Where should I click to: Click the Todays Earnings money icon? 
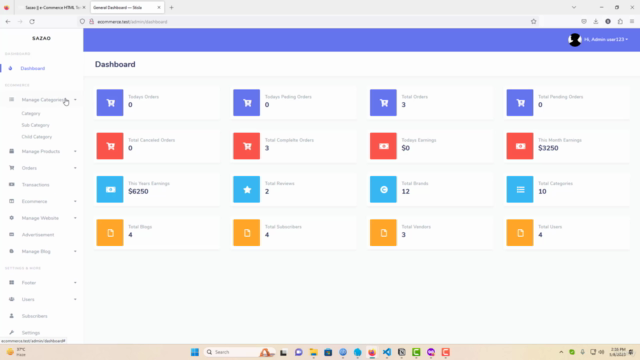tap(383, 146)
